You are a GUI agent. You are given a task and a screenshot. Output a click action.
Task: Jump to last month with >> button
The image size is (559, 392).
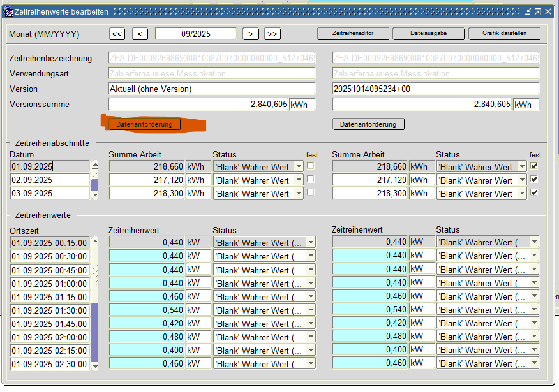pyautogui.click(x=272, y=34)
